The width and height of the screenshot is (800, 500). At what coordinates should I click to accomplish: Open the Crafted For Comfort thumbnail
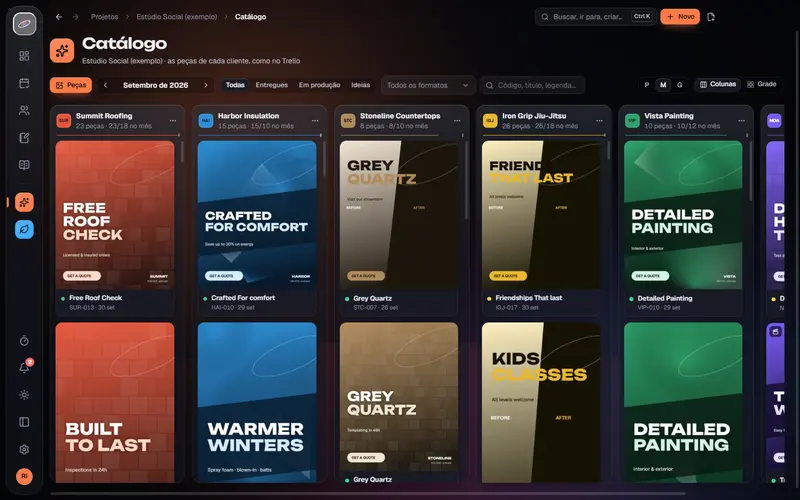257,215
